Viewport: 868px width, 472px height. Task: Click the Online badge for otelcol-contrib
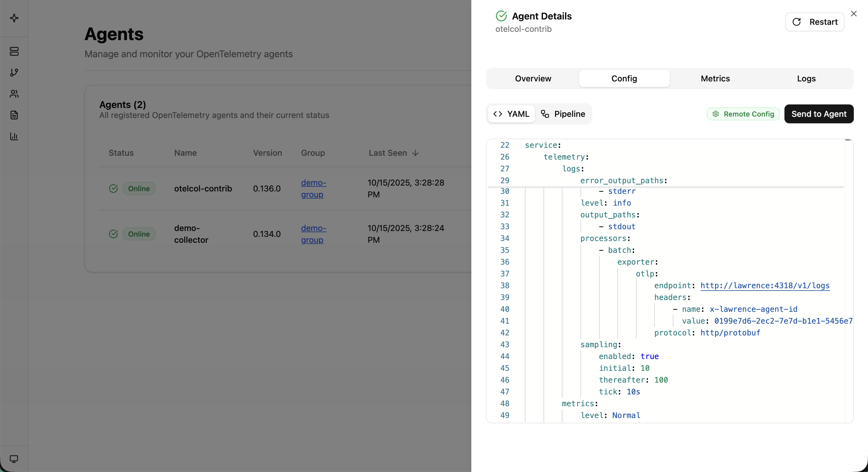(139, 189)
